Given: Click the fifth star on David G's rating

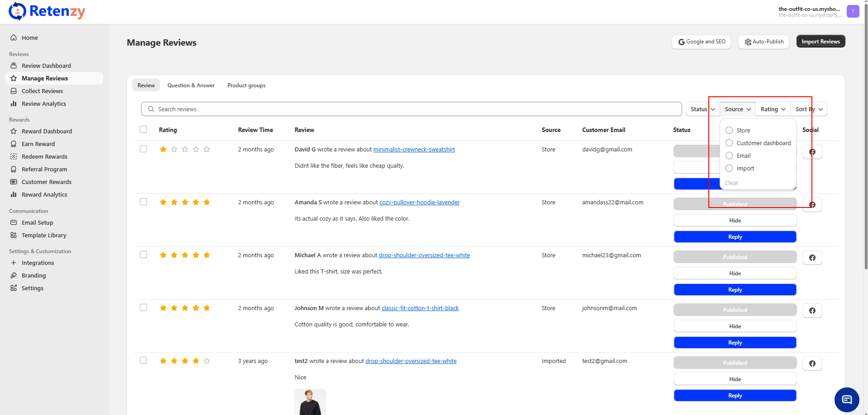Looking at the screenshot, I should (x=207, y=149).
